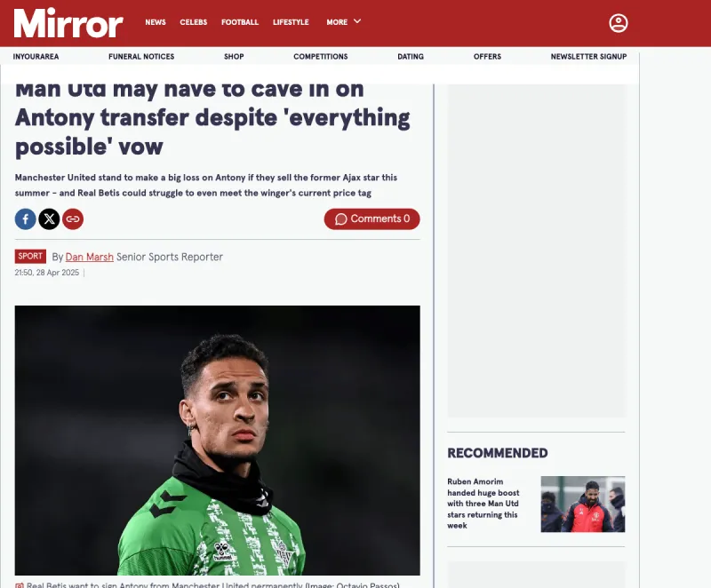The image size is (711, 588).
Task: Open NEWSLETTER SIGNUP link
Action: click(x=588, y=57)
